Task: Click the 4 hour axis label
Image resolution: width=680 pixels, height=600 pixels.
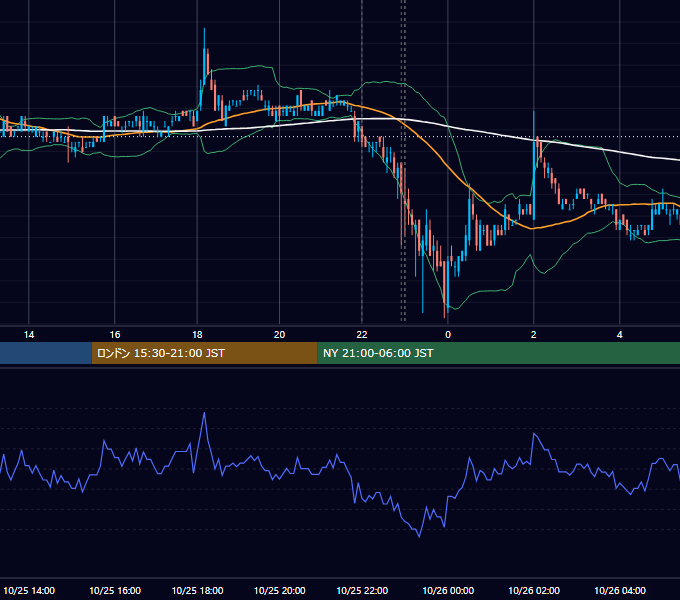Action: coord(620,335)
